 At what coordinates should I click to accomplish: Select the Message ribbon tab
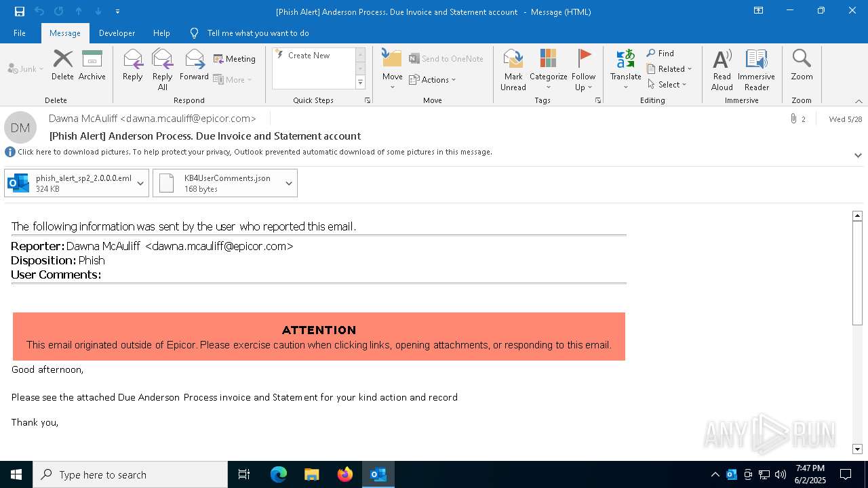(x=65, y=33)
